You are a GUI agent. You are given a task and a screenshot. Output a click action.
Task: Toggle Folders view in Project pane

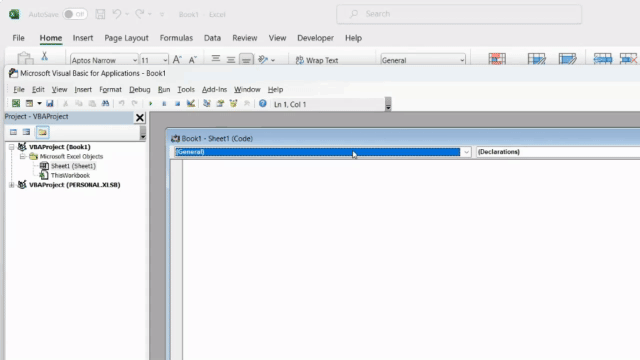pos(42,132)
